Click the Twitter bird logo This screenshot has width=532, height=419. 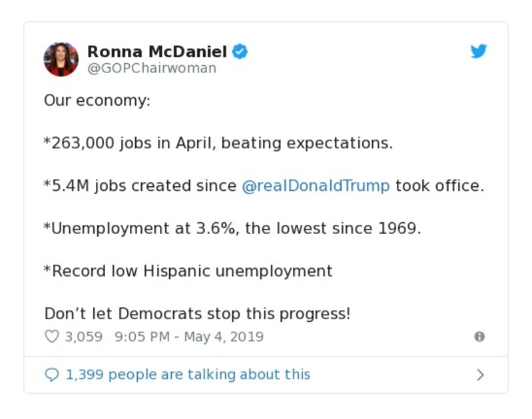coord(479,52)
